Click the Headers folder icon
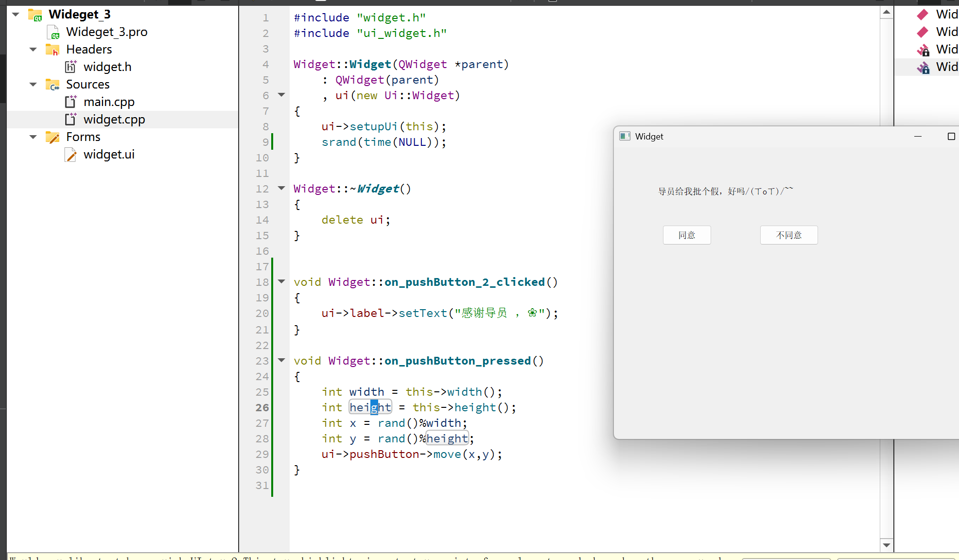 pyautogui.click(x=52, y=50)
